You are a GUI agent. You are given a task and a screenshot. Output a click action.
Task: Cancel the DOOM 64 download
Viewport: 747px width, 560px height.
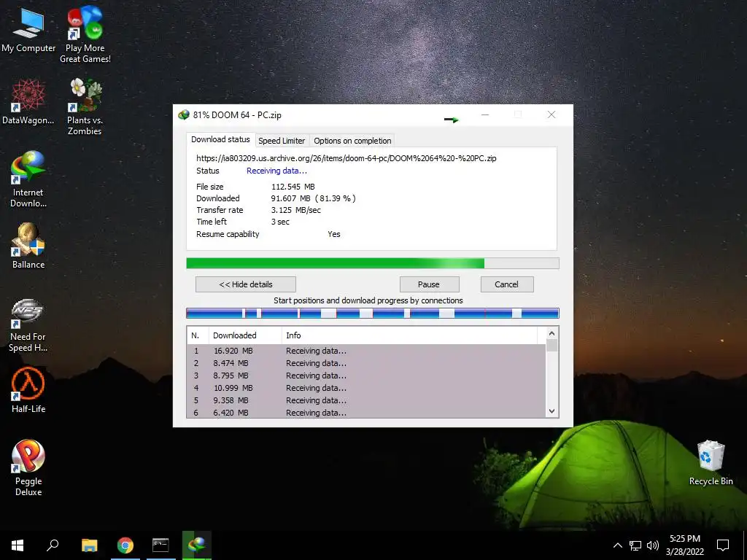(x=506, y=284)
